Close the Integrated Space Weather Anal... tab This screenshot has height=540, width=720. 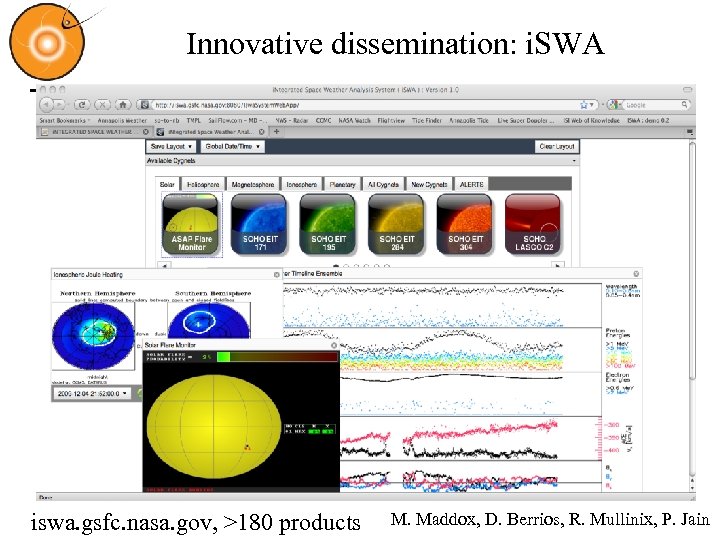pos(261,132)
